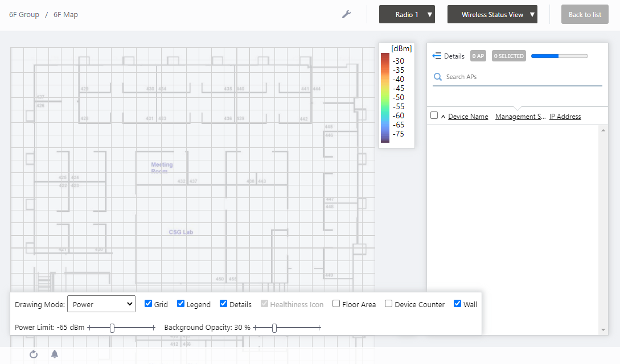Enable the Floor Area checkbox
This screenshot has height=364, width=620.
point(336,304)
